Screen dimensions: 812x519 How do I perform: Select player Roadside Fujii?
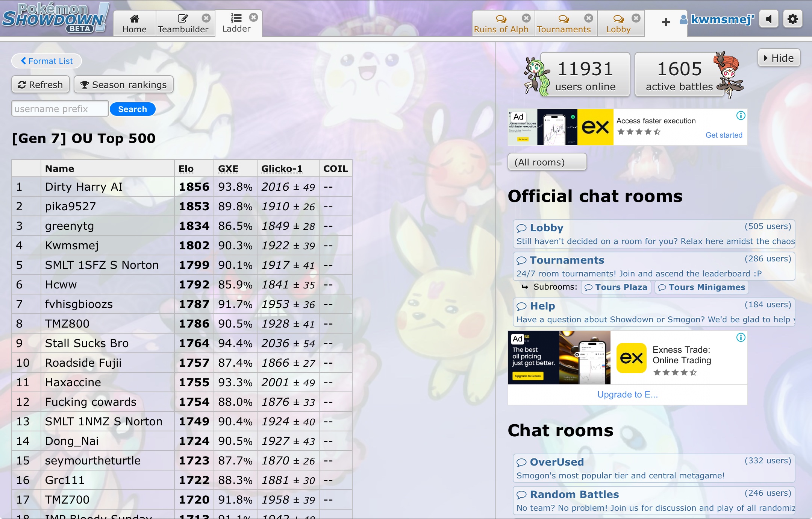click(x=83, y=363)
